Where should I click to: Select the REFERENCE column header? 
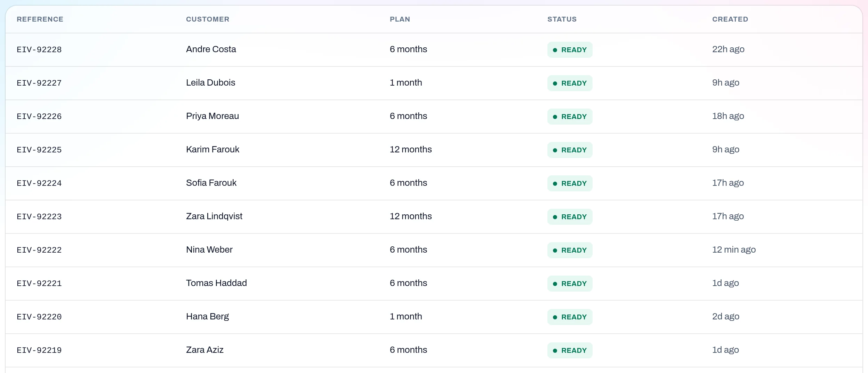40,19
